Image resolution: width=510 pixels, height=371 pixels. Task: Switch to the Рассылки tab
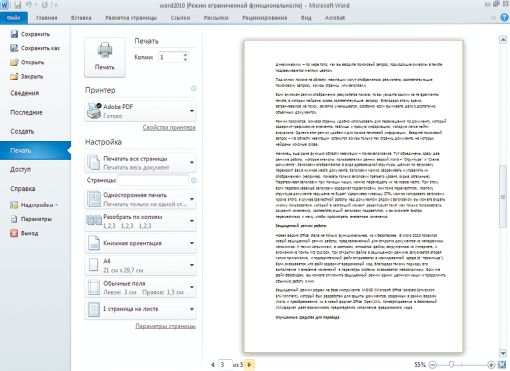(216, 18)
